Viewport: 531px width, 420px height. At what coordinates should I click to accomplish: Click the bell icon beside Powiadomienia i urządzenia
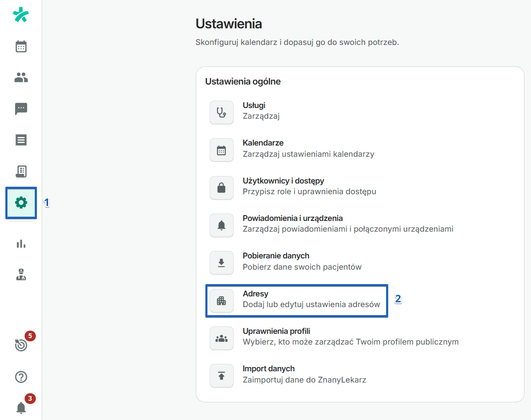pos(221,225)
